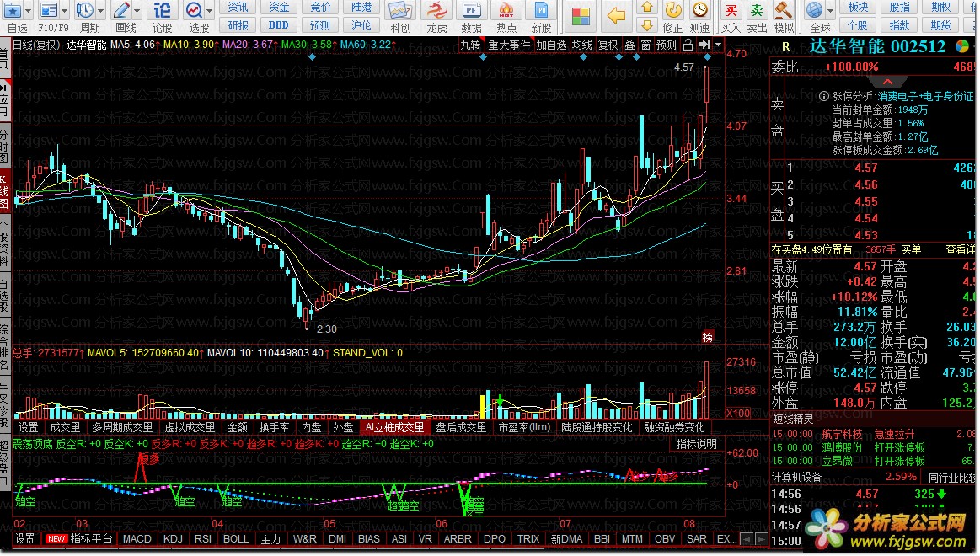Open the chart header dropdown triangle
The height and width of the screenshot is (556, 980).
718,45
